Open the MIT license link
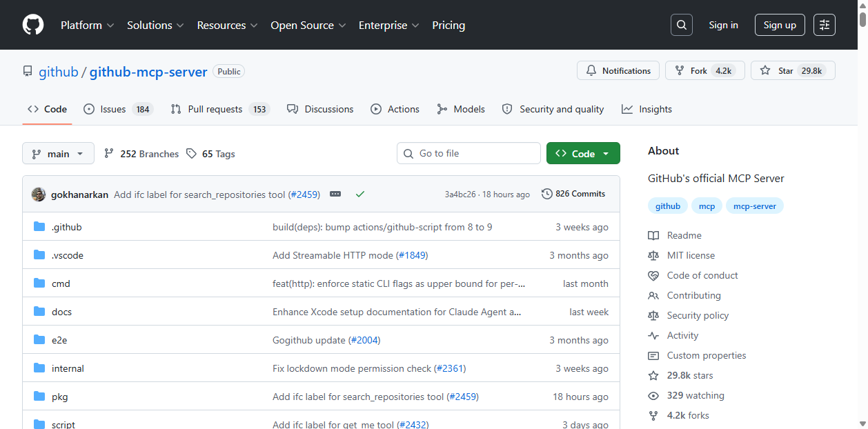Image resolution: width=868 pixels, height=429 pixels. 682,255
